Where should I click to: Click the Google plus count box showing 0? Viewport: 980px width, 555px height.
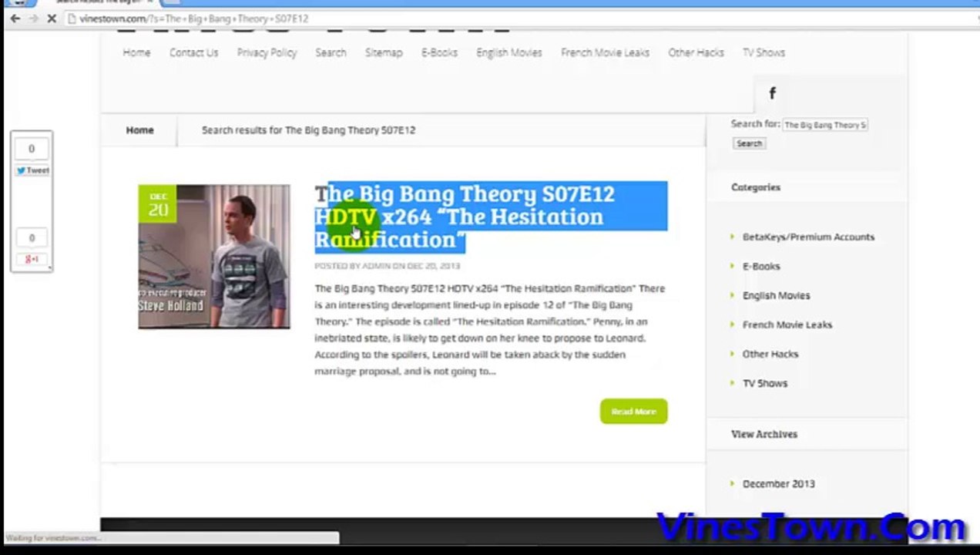[32, 237]
